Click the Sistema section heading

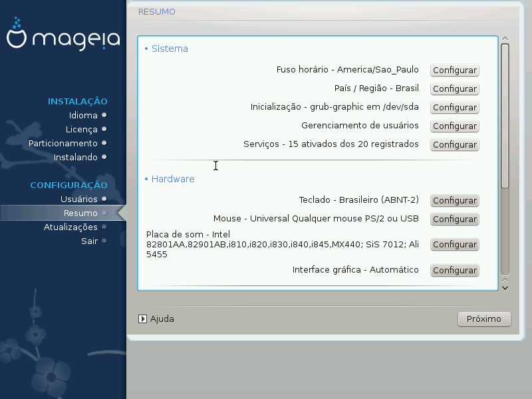pyautogui.click(x=170, y=49)
